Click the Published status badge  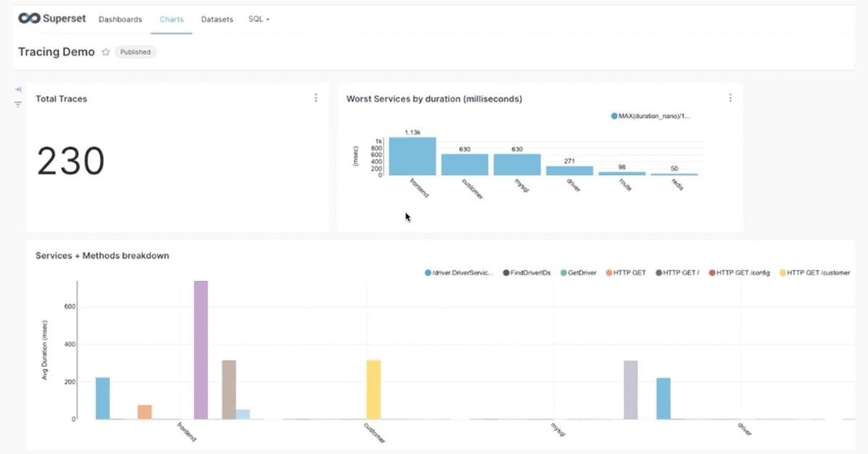coord(135,52)
